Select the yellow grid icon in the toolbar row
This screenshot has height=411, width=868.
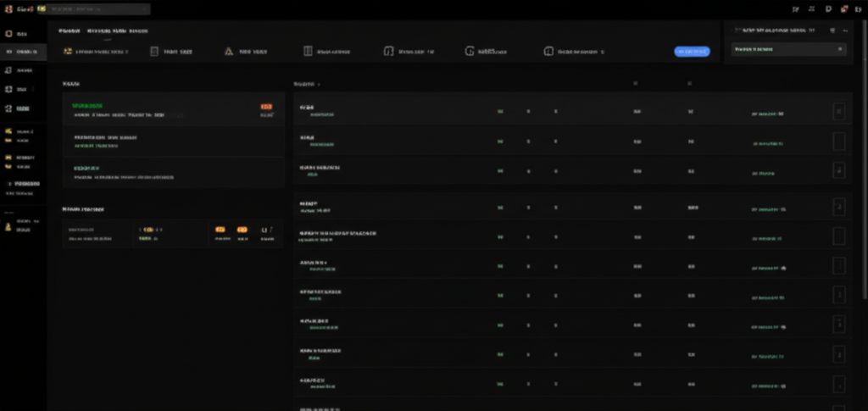(67, 52)
